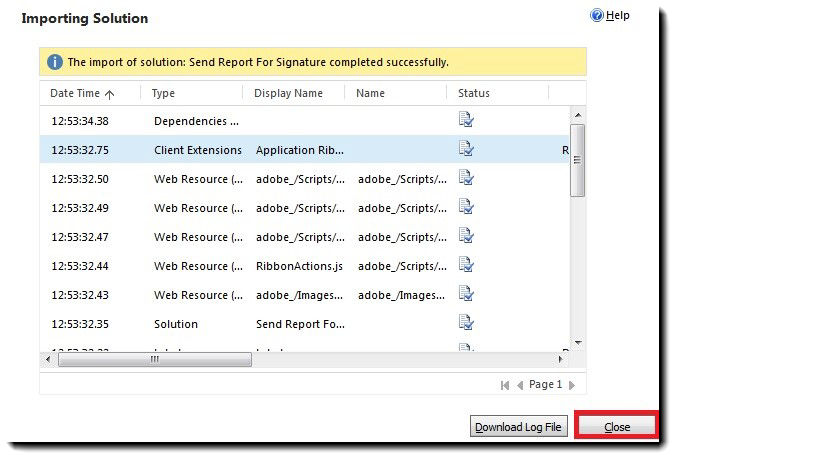Select the 'adobe_/Images...' display name cell

pos(299,295)
